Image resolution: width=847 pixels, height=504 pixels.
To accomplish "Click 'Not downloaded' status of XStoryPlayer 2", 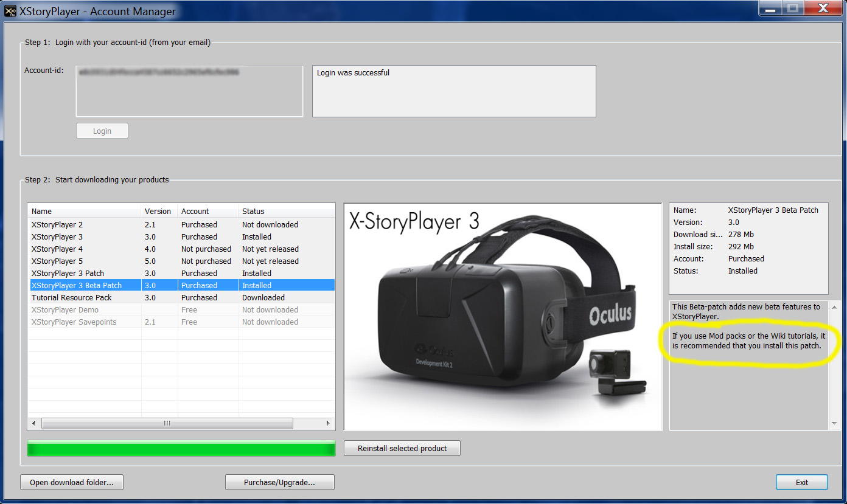I will point(270,224).
